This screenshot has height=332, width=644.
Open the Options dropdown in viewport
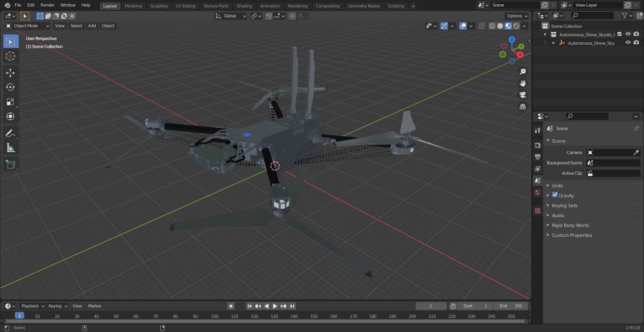point(517,16)
